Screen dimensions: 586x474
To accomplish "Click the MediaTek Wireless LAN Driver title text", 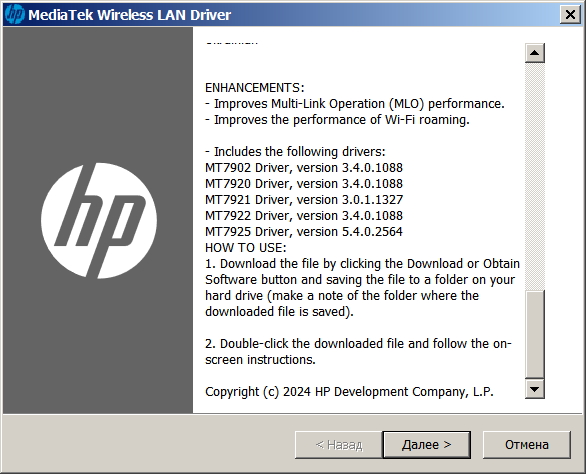I will point(130,15).
